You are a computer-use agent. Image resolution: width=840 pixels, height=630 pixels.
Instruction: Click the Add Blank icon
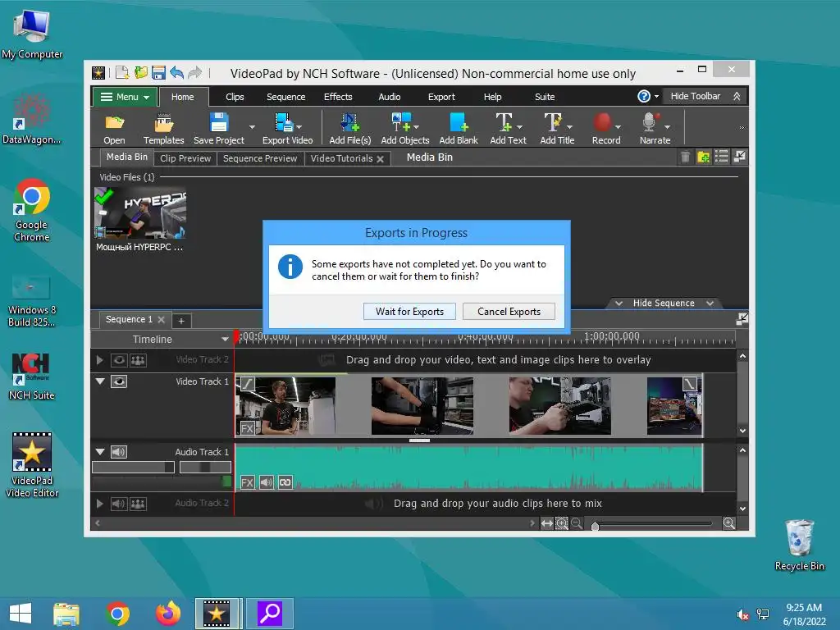pyautogui.click(x=459, y=123)
